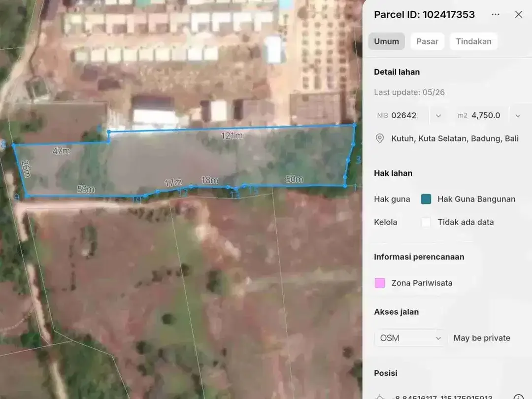Click the 26m boundary length label
The width and height of the screenshot is (532, 399).
[x=26, y=168]
